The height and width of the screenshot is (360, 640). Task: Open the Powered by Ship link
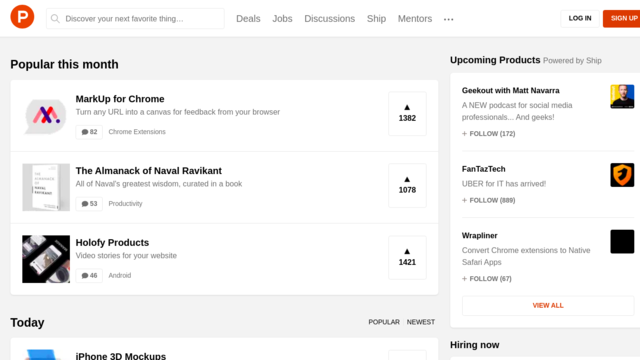572,60
